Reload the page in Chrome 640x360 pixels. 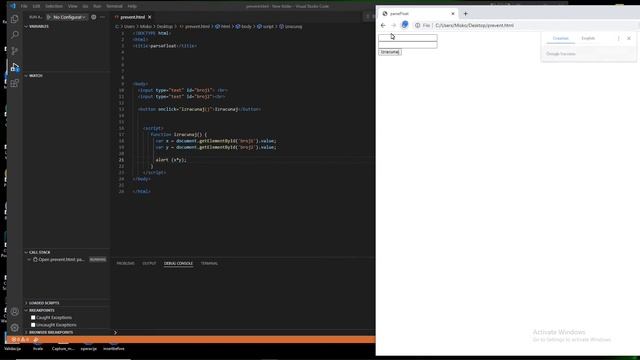[x=404, y=25]
